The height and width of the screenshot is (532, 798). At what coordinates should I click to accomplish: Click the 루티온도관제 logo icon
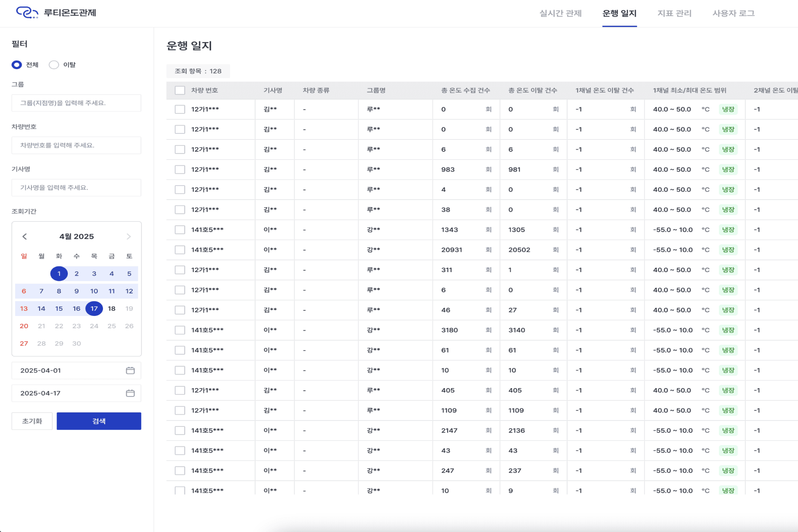pos(27,13)
